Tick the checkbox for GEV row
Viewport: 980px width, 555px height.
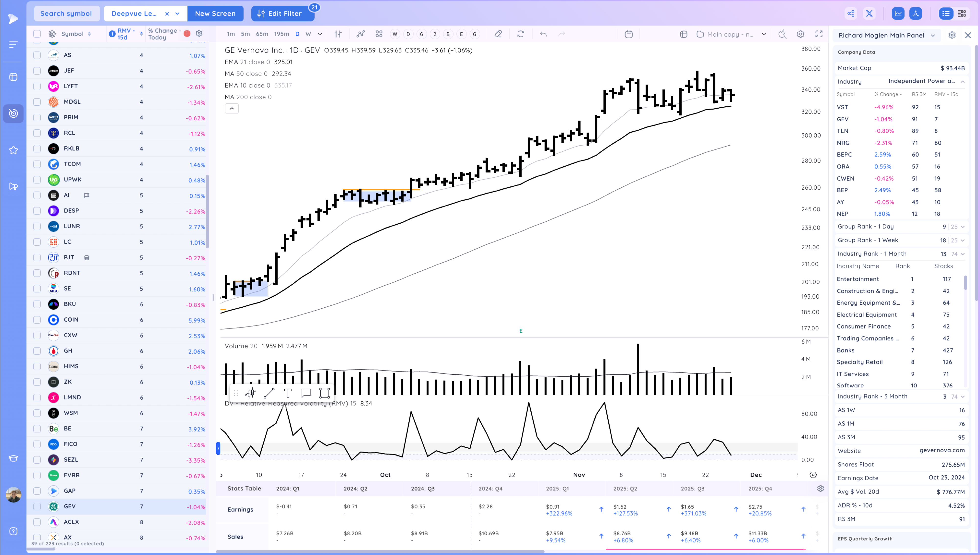[37, 506]
